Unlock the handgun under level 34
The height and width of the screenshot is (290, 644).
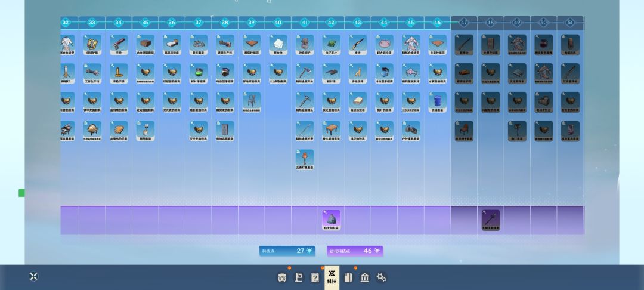(119, 45)
